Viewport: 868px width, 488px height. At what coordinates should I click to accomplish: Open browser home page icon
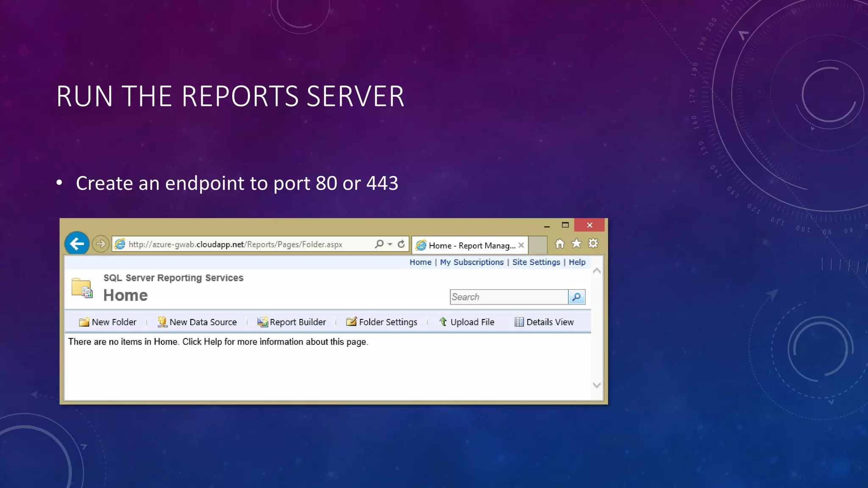[560, 244]
